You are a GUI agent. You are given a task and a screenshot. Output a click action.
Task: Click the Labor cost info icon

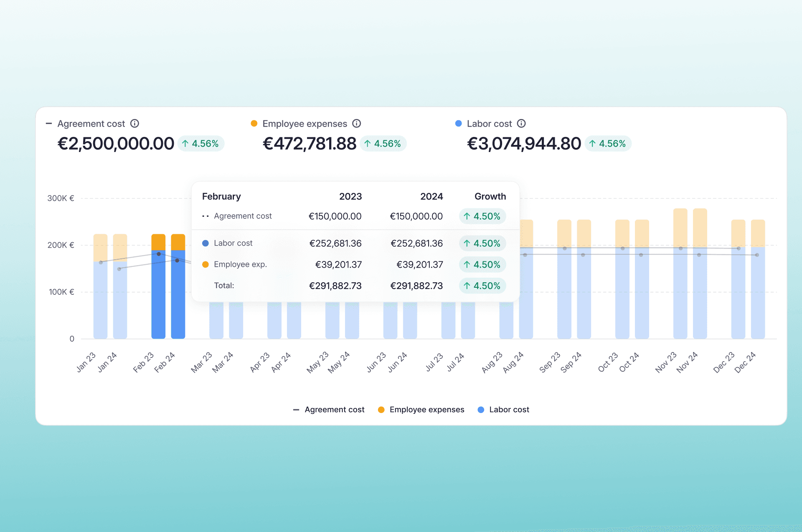521,123
